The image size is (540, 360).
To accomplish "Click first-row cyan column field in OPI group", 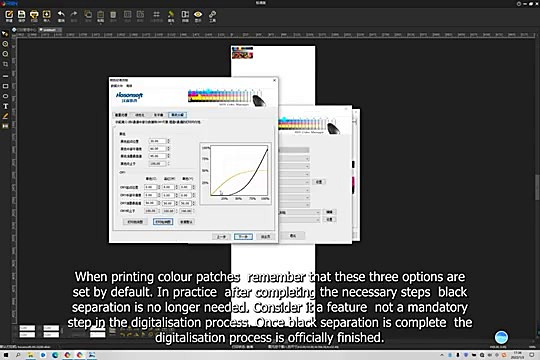I will 150,187.
